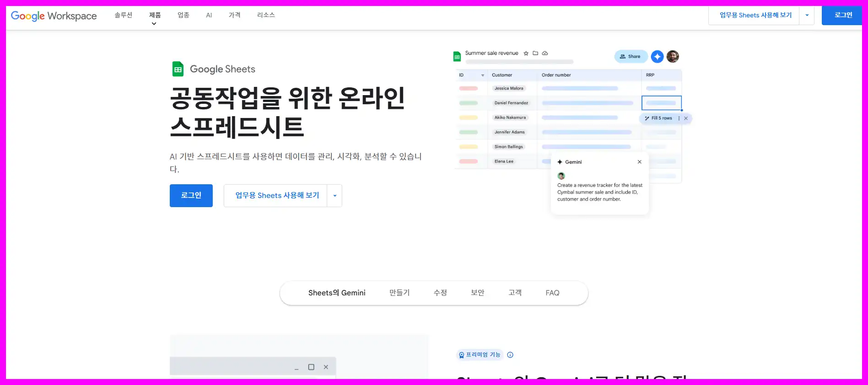Click the Sheets file icon in the preview
The height and width of the screenshot is (385, 868).
coord(457,56)
